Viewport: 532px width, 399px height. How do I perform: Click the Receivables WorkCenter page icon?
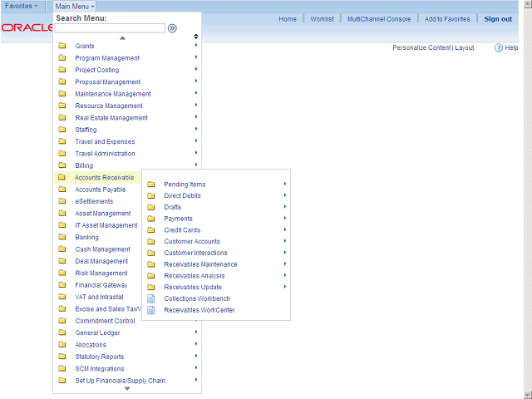pyautogui.click(x=150, y=310)
